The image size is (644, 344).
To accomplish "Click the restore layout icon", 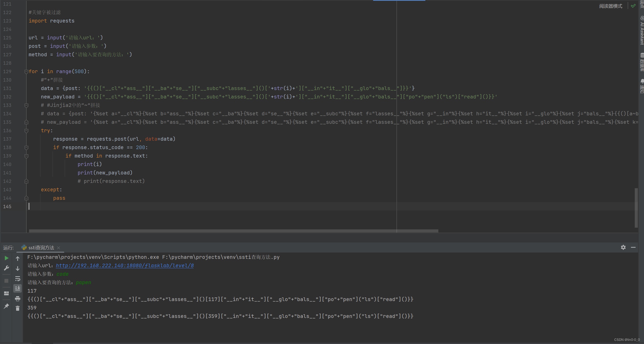I will pos(6,293).
